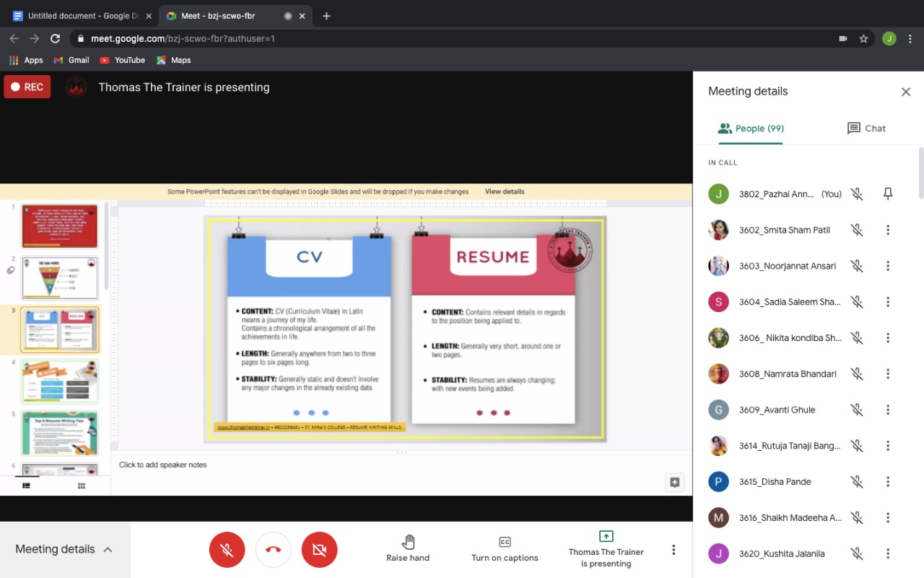Pin your own video tile
This screenshot has width=924, height=578.
coord(888,194)
